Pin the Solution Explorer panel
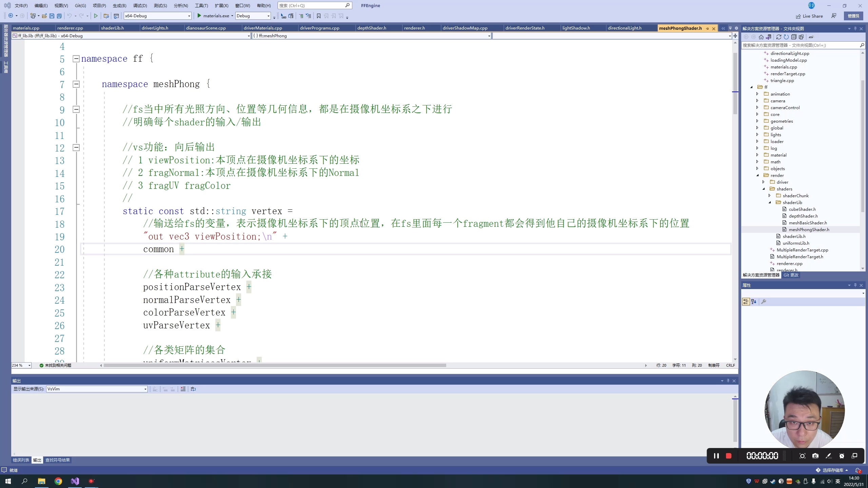The image size is (868, 488). 855,28
